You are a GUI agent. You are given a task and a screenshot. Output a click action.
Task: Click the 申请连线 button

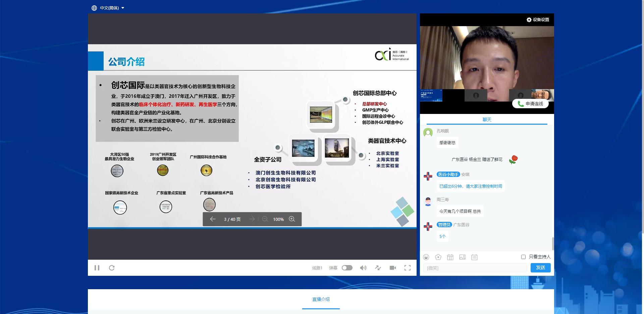pyautogui.click(x=530, y=104)
